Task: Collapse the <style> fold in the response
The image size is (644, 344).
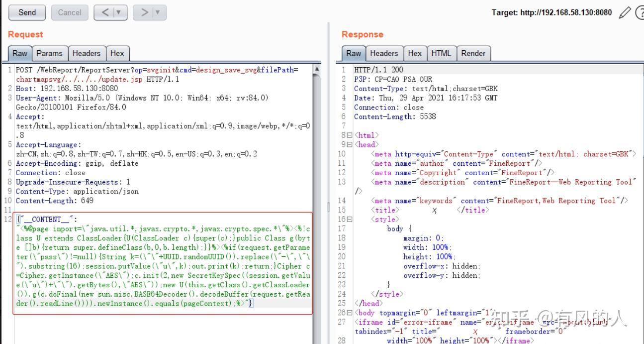Action: [350, 220]
